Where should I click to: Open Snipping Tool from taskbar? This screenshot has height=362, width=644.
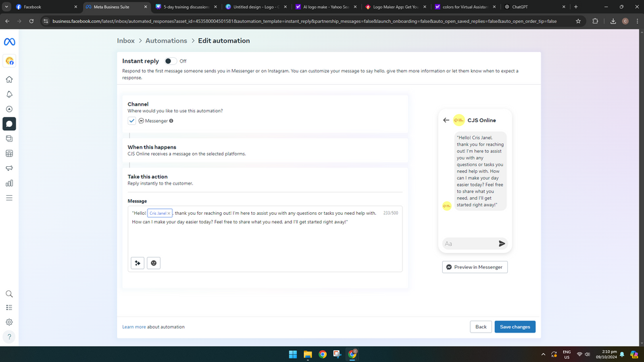337,354
